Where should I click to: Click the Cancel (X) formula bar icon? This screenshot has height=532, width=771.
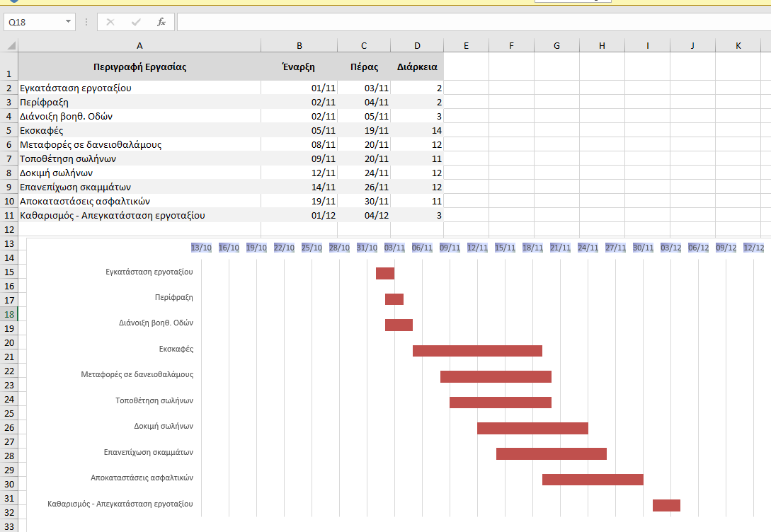(x=110, y=22)
